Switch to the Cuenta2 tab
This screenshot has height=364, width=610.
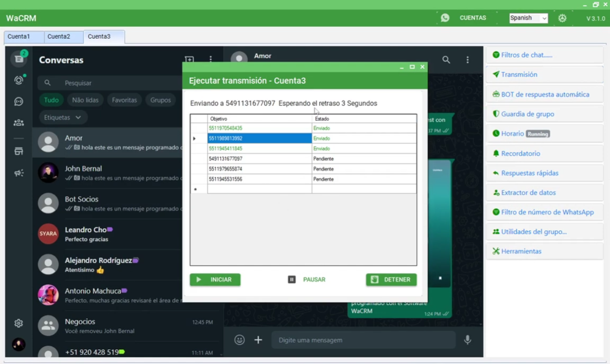[x=59, y=37]
